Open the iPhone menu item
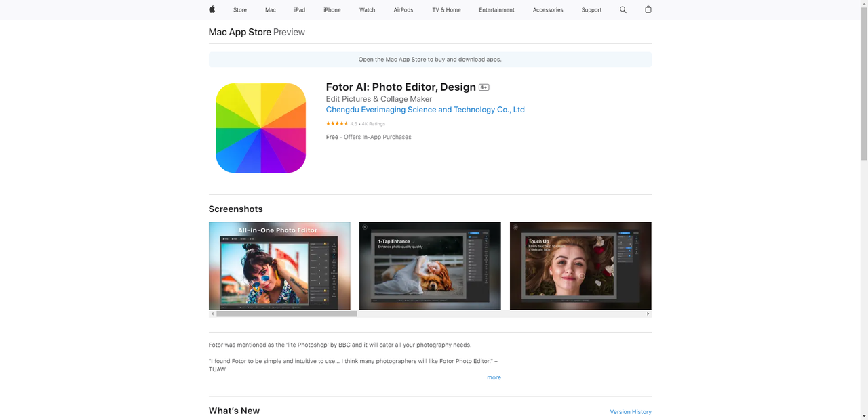Image resolution: width=868 pixels, height=420 pixels. (332, 10)
